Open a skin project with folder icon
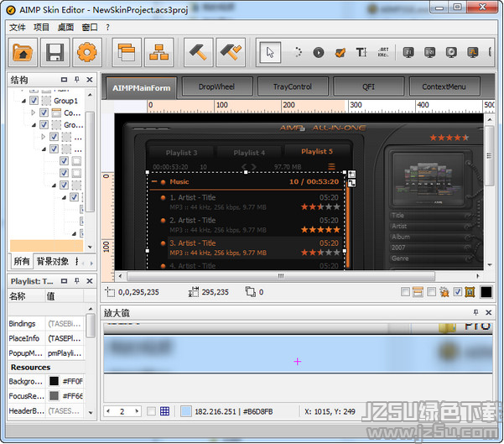Viewport: 504px width, 444px height. [x=23, y=52]
